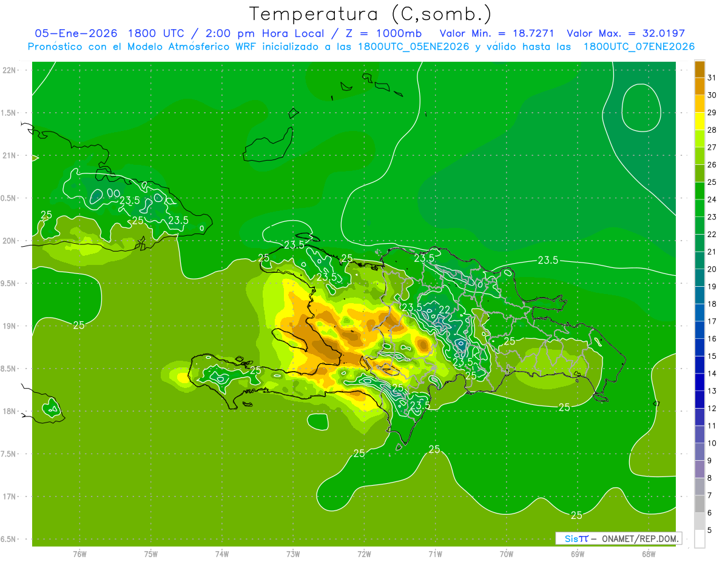Click legend swatch between 27 and 28

(699, 139)
